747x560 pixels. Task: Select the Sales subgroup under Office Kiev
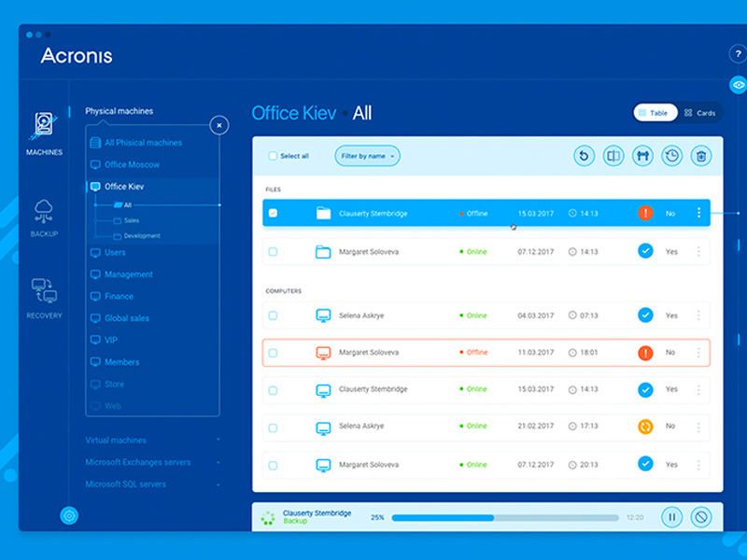point(126,220)
